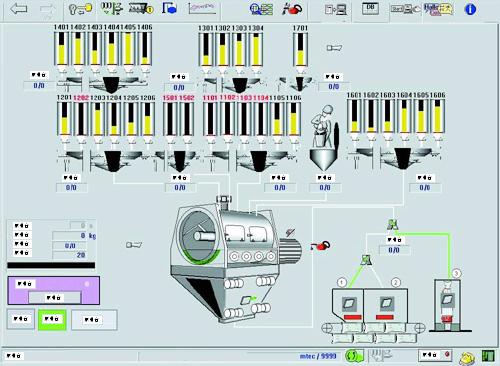Open the DB database icon

point(371,9)
